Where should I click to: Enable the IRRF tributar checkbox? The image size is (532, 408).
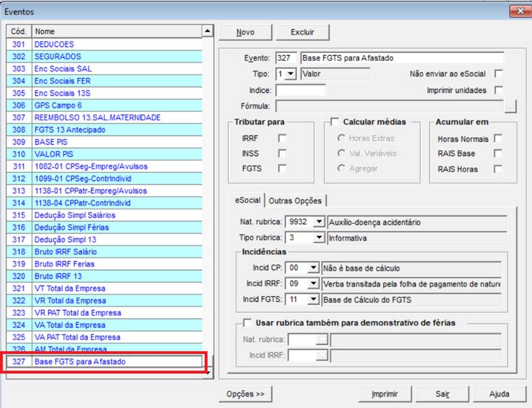point(282,138)
